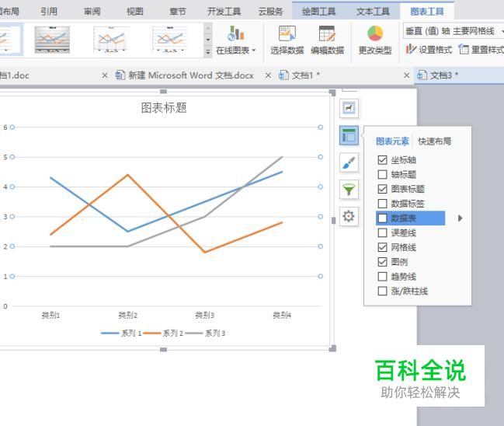The width and height of the screenshot is (504, 426).
Task: Toggle the 图例 legend checkbox
Action: [x=382, y=262]
